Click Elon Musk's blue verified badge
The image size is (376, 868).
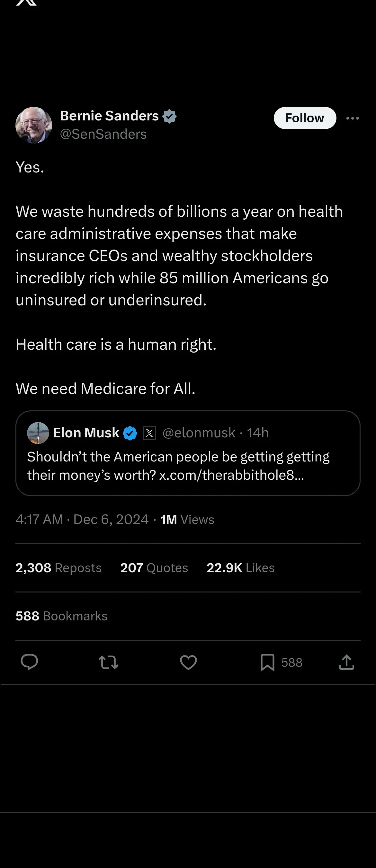130,433
